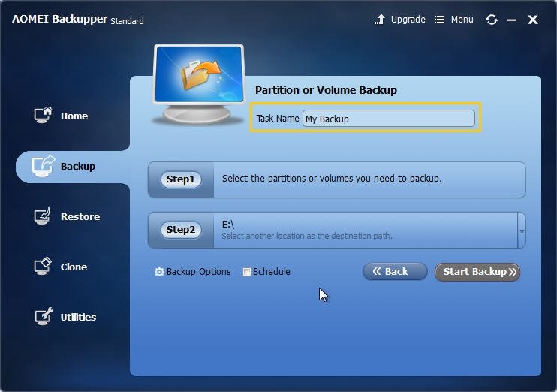Close the AOMEI Backupper window

pyautogui.click(x=532, y=20)
